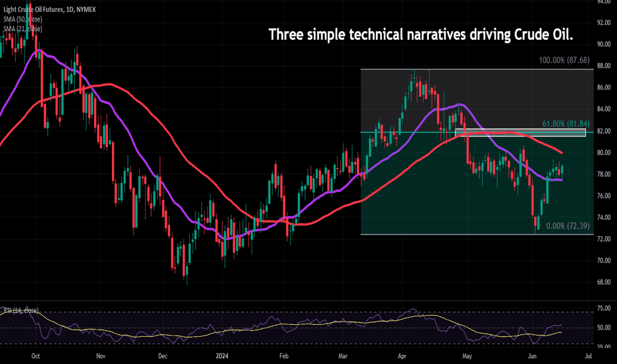Click the 0.00% (72.39) Fibonacci label
This screenshot has width=617, height=364.
point(568,226)
